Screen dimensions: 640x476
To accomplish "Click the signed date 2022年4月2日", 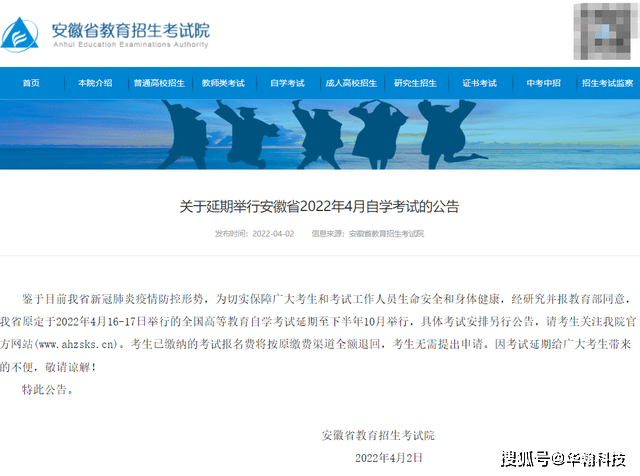I will (389, 458).
